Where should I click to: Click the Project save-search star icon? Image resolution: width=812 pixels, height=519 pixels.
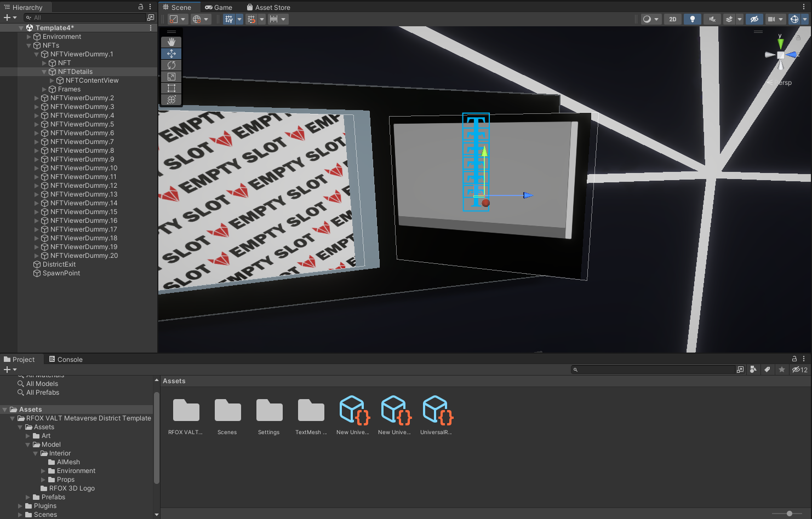tap(782, 370)
